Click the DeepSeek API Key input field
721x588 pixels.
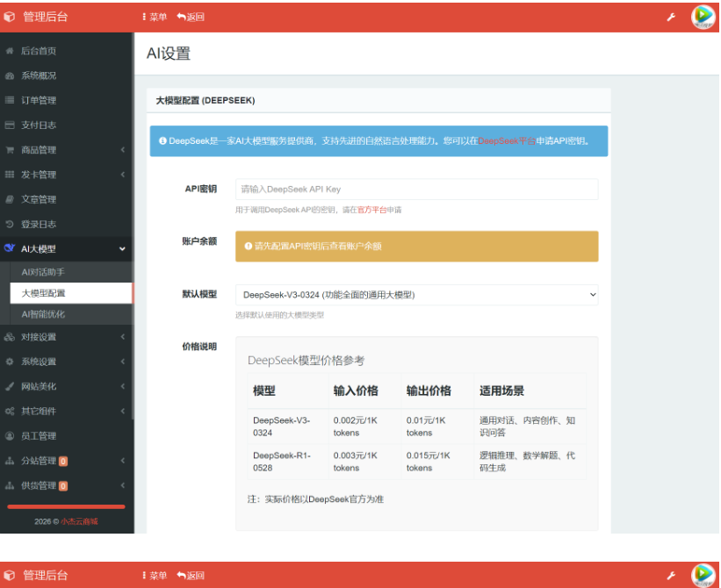(x=415, y=189)
